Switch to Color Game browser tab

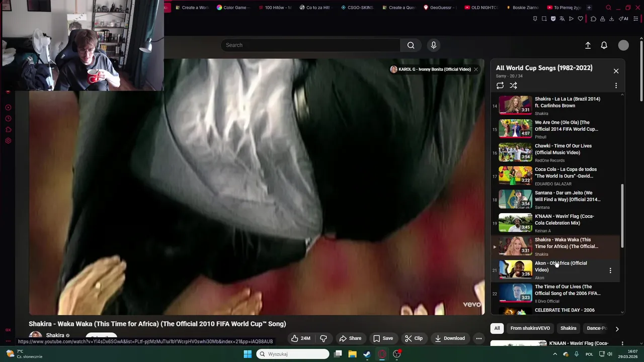pos(232,8)
